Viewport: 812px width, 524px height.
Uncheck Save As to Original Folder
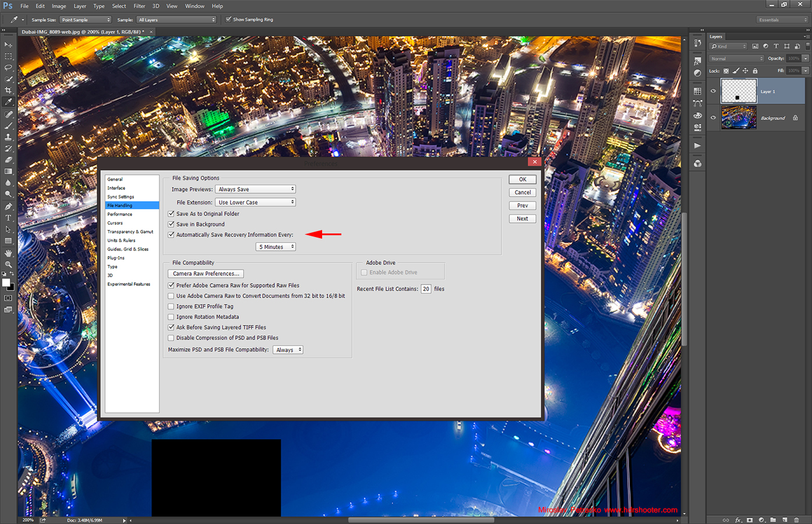point(171,214)
